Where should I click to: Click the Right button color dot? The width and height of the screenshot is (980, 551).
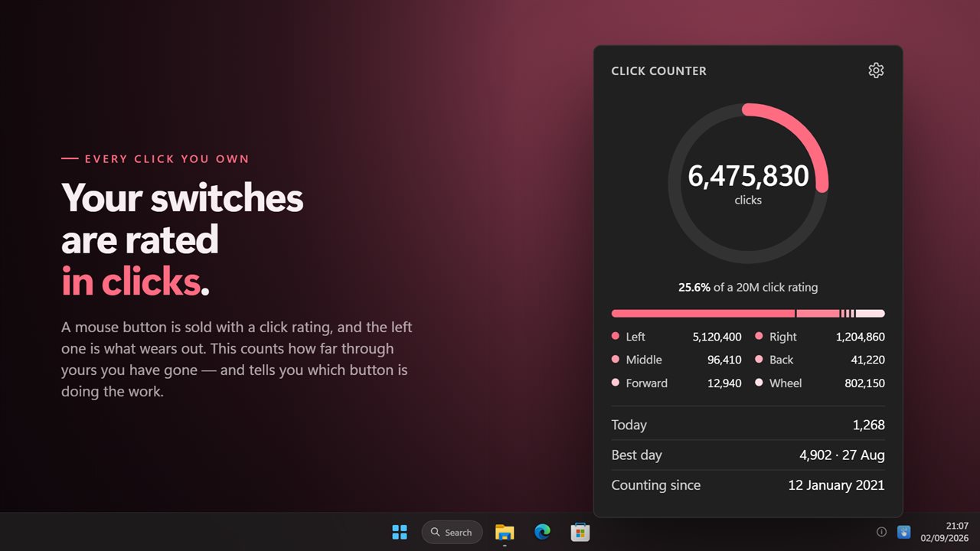759,336
